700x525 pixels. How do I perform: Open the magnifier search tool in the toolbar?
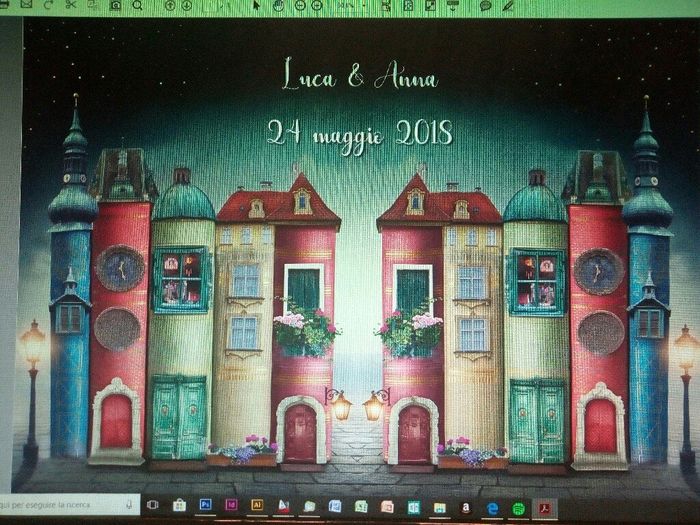point(137,5)
